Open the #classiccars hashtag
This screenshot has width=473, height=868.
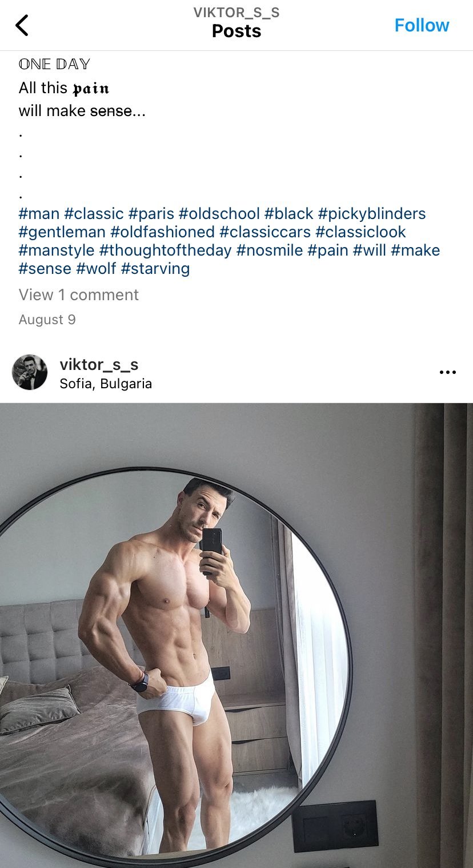click(x=265, y=232)
